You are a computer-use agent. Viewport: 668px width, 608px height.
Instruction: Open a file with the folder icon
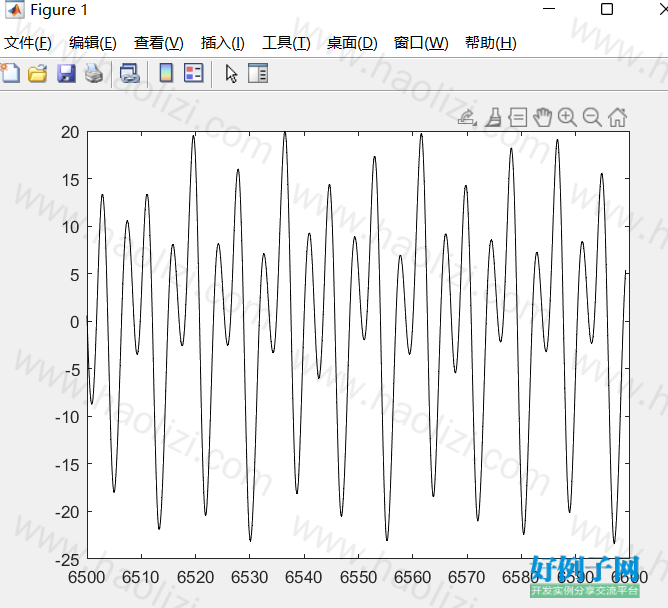point(37,73)
